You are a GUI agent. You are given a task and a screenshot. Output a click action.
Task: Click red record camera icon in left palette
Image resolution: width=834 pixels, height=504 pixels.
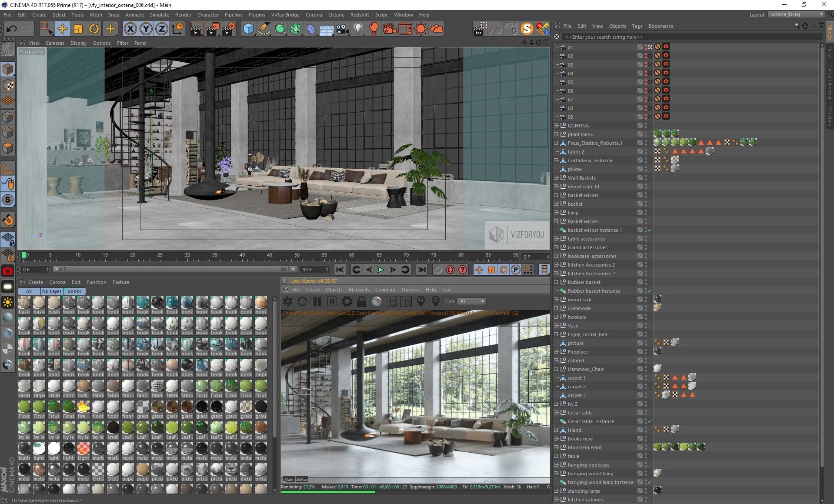coord(8,271)
